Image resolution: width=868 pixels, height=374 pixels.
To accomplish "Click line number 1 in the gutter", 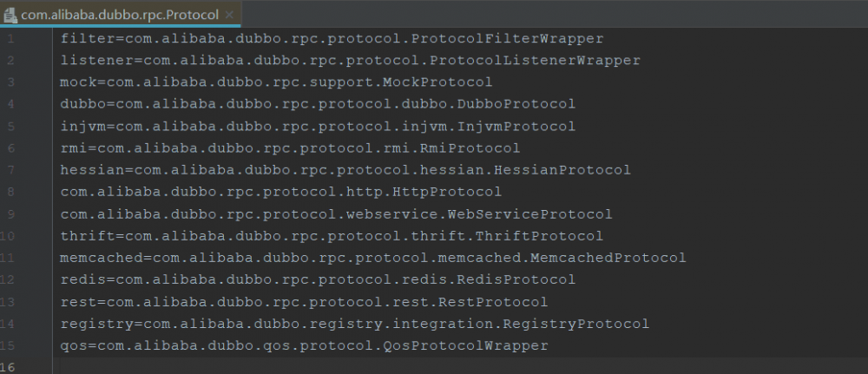I will tap(9, 39).
